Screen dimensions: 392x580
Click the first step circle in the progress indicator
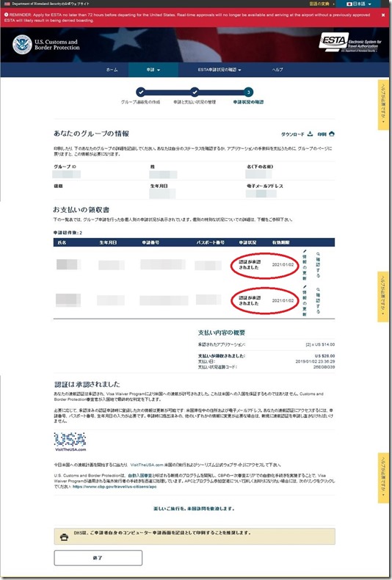coord(140,92)
